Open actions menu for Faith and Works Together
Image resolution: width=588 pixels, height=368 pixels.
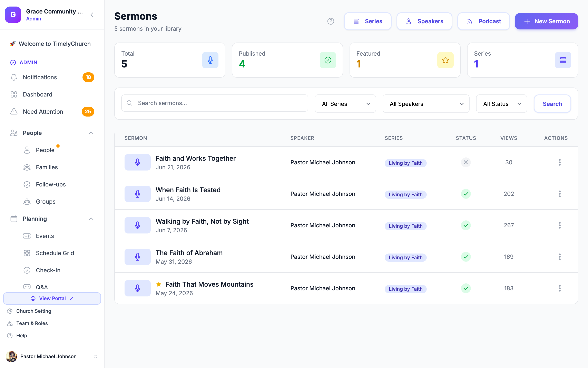click(x=560, y=162)
